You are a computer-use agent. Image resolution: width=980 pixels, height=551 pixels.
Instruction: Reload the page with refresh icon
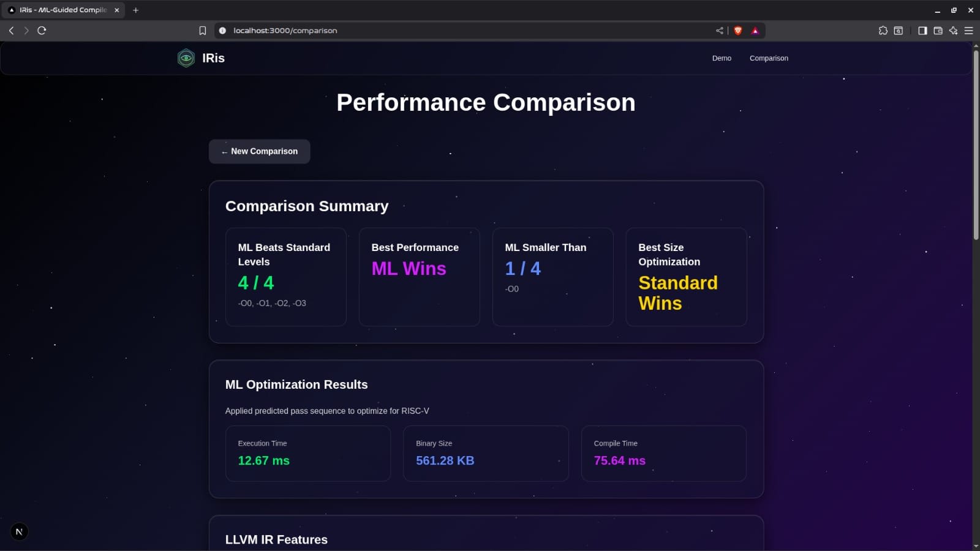coord(42,31)
